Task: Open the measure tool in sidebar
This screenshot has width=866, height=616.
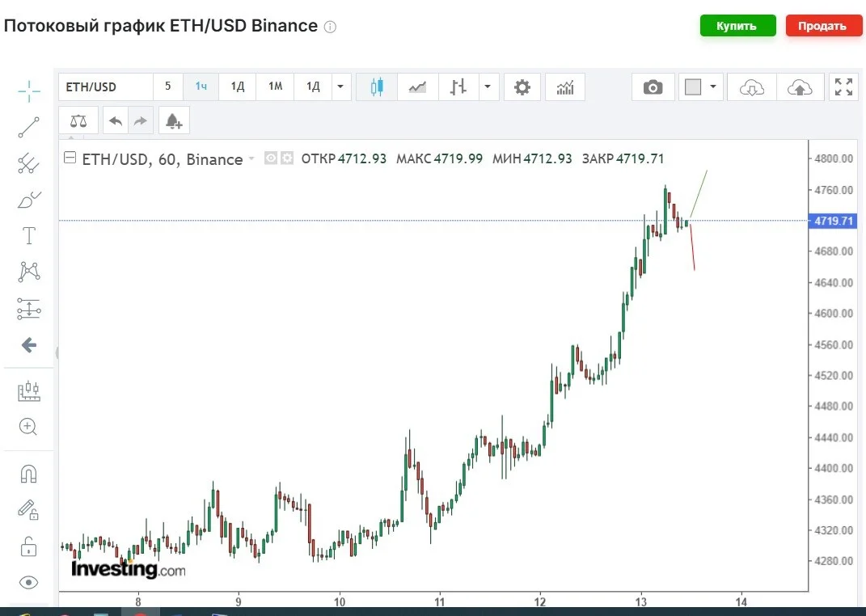Action: [29, 391]
